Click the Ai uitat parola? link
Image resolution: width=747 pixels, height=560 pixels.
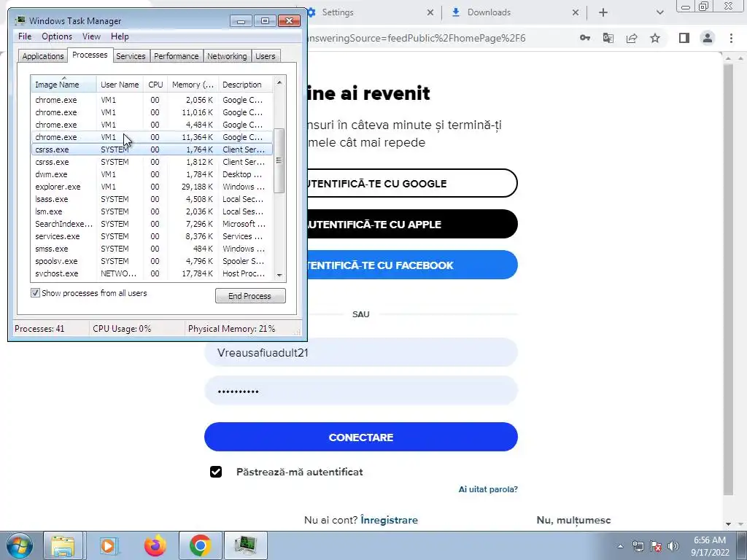point(488,489)
